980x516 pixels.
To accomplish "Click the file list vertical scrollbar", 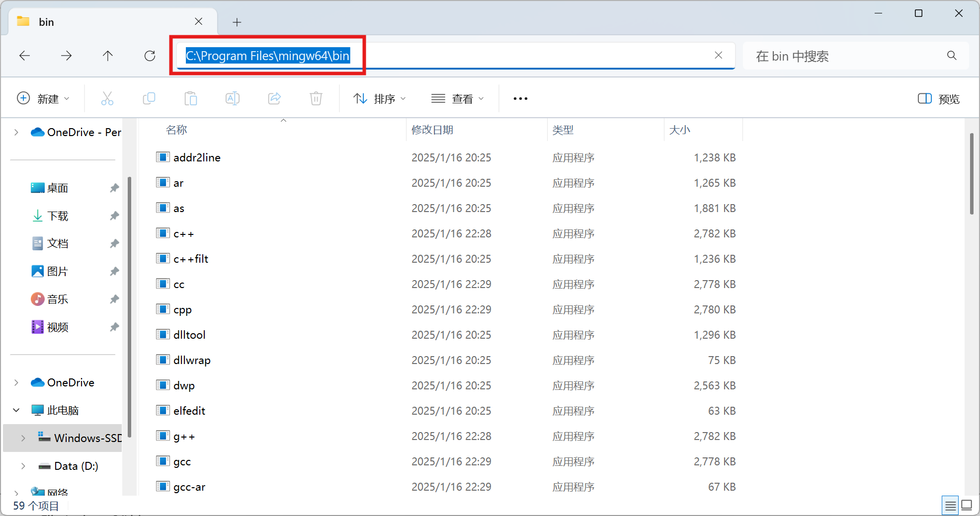I will (972, 174).
